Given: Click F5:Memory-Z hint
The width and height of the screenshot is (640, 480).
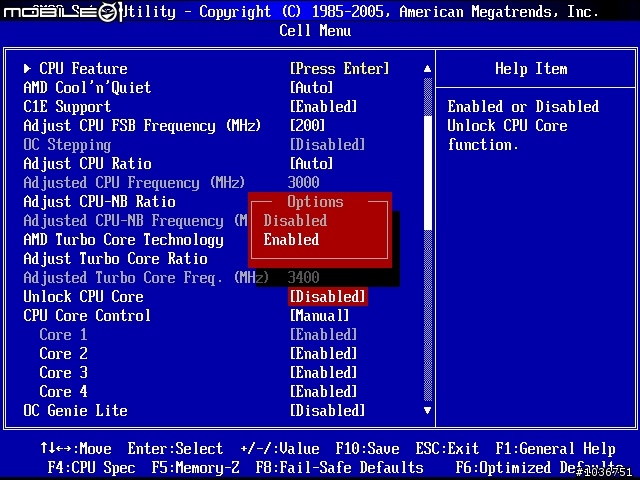Looking at the screenshot, I should coord(196,468).
